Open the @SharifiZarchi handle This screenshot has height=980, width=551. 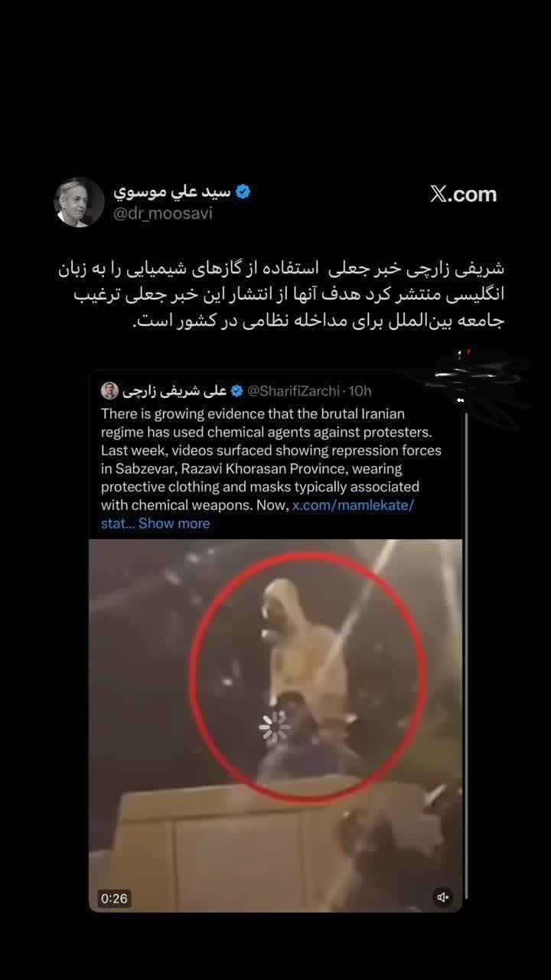coord(294,390)
